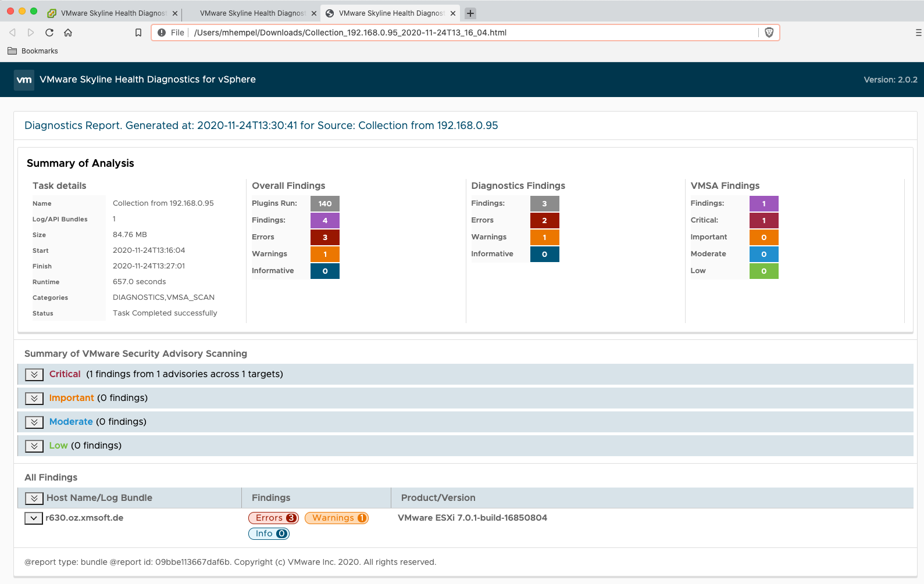Screen dimensions: 924x584
Task: Click the Task Completed successfully status
Action: (165, 313)
